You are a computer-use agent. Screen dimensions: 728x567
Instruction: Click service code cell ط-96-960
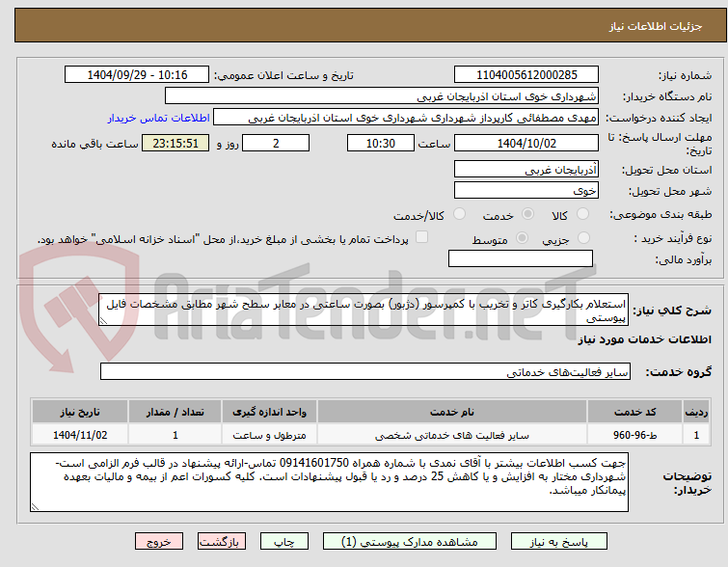click(x=634, y=435)
